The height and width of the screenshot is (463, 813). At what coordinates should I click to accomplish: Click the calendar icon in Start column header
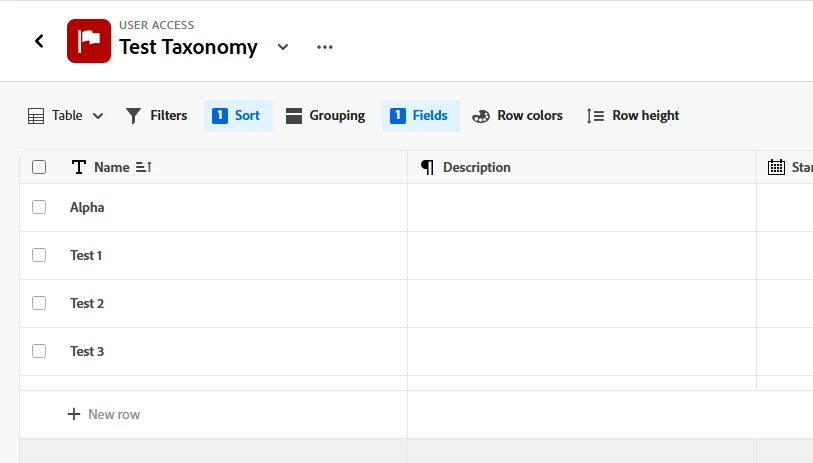[776, 167]
